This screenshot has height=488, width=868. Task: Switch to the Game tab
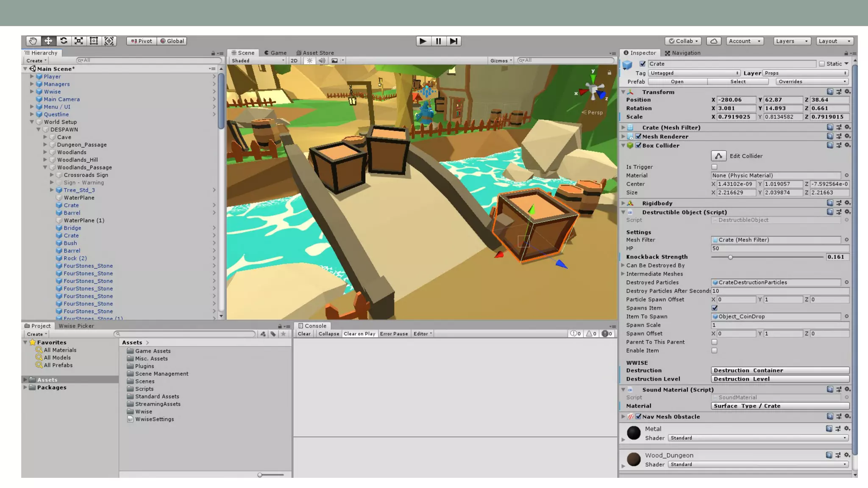(x=275, y=53)
